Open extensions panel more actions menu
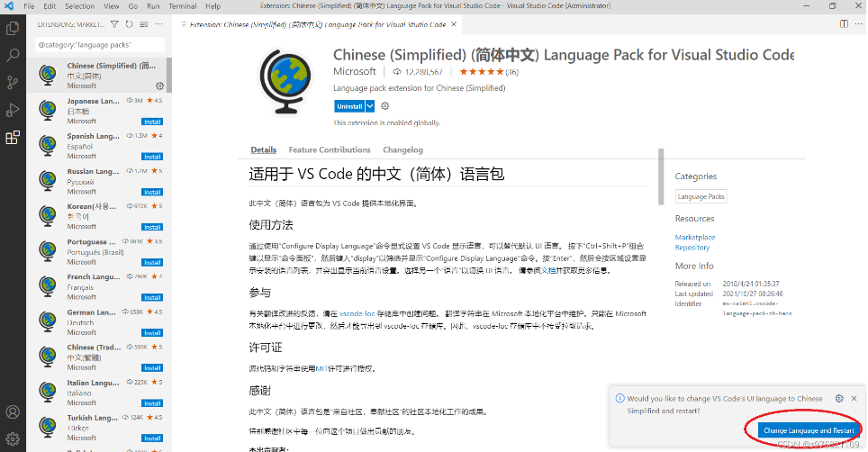The image size is (868, 452). click(158, 24)
